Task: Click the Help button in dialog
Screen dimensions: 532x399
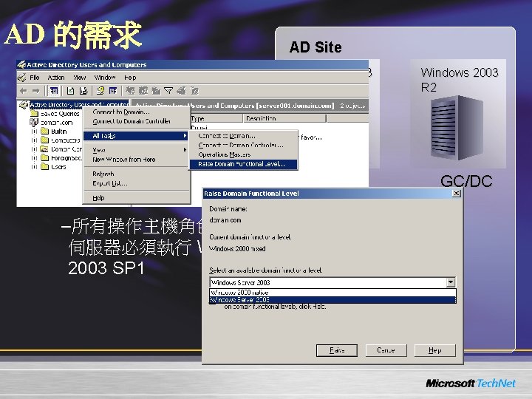Action: tap(434, 350)
